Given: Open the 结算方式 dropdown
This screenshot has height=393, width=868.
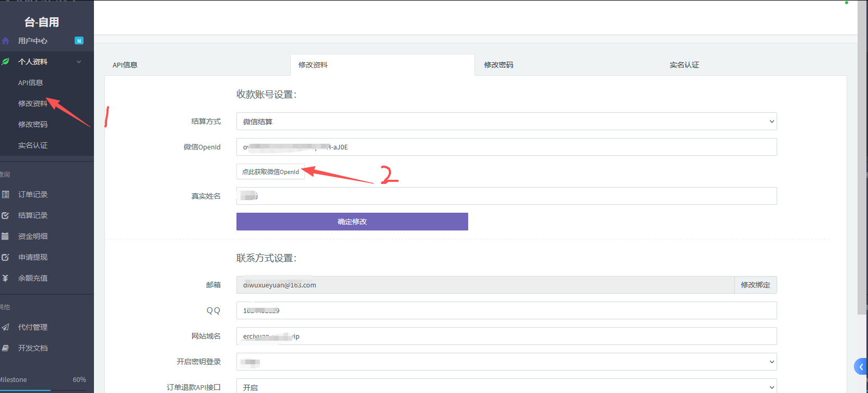Looking at the screenshot, I should tap(506, 121).
